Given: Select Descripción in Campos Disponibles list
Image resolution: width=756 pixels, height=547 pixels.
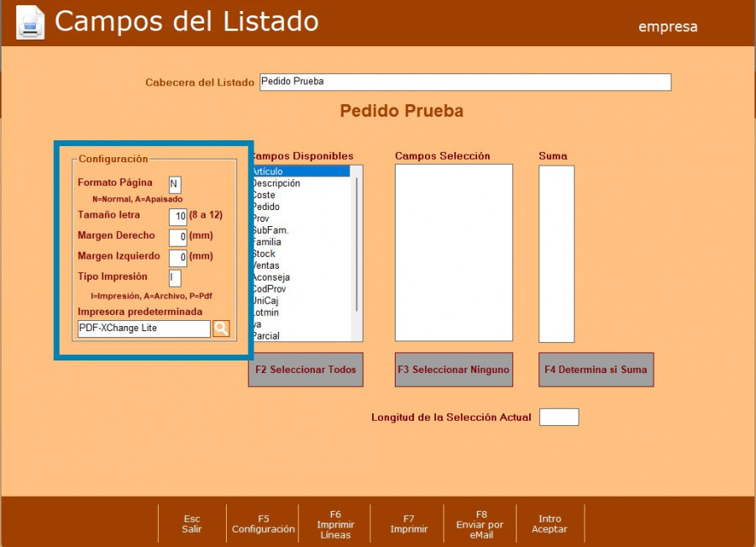Looking at the screenshot, I should 277,183.
